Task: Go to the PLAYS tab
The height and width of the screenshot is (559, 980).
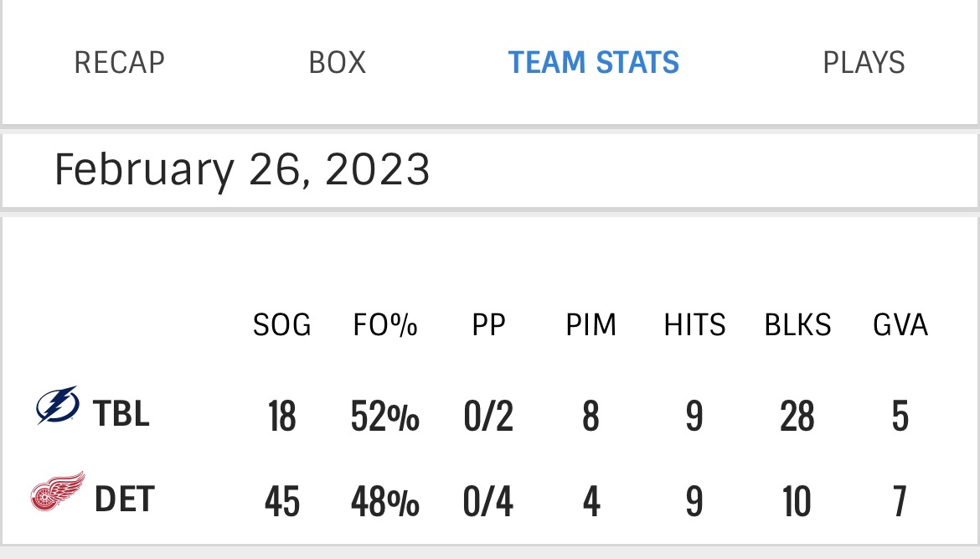Action: (864, 63)
